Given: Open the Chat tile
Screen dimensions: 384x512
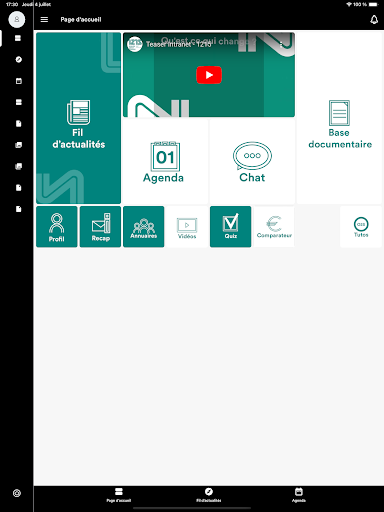Looking at the screenshot, I should pos(252,161).
